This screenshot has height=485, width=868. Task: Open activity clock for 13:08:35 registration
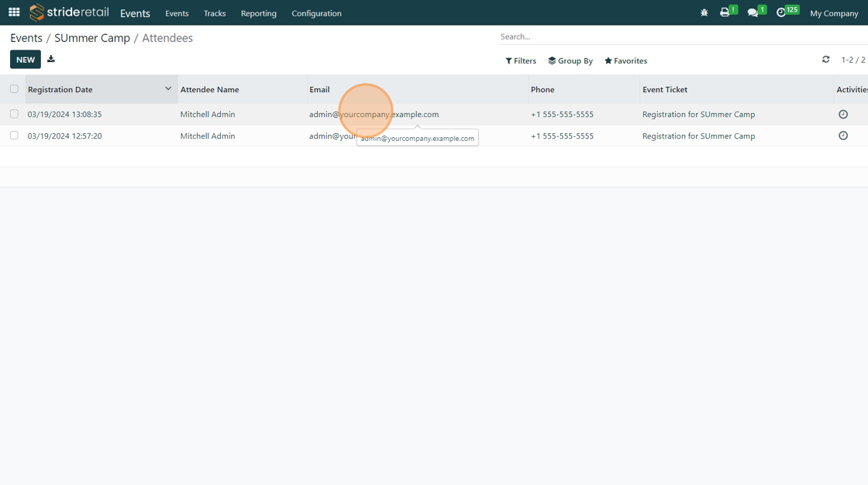843,114
